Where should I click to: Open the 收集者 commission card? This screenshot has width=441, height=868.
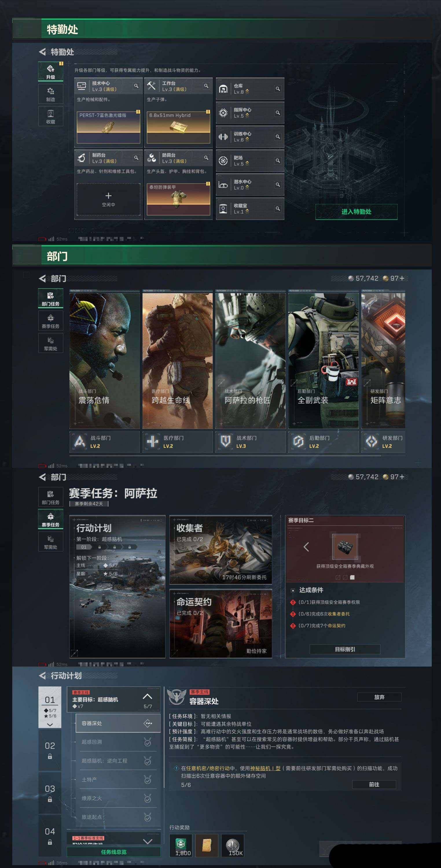[221, 550]
